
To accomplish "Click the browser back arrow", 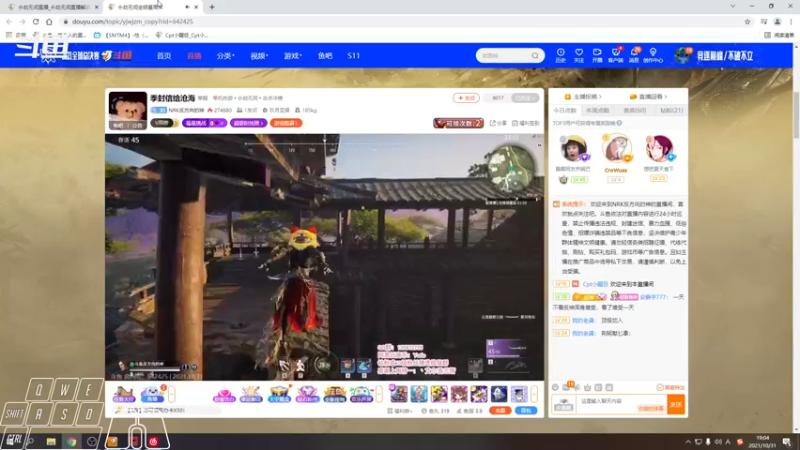I will point(9,21).
